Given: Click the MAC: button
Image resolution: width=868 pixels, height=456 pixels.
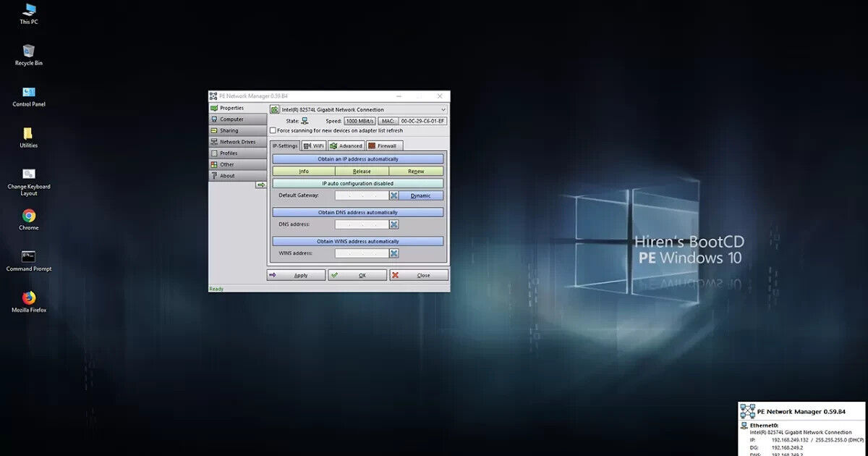Looking at the screenshot, I should click(x=388, y=121).
